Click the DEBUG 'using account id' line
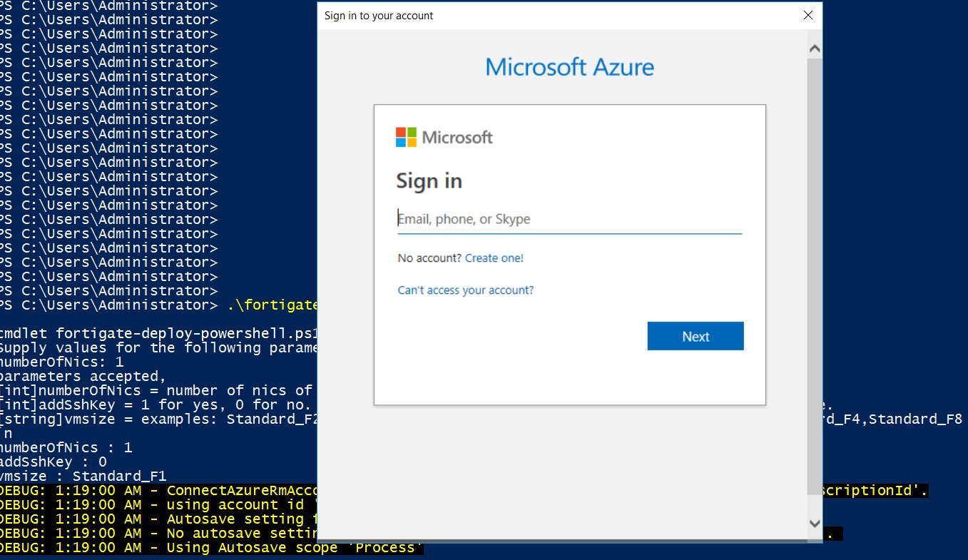The image size is (968, 560). pyautogui.click(x=158, y=505)
